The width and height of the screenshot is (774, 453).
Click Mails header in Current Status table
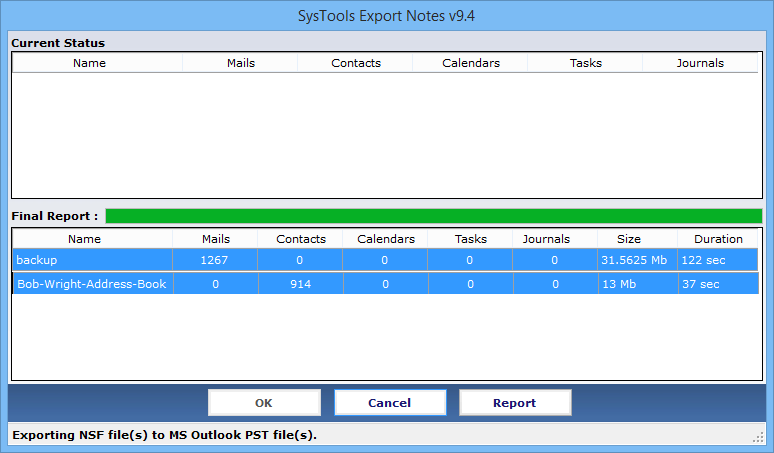[241, 63]
